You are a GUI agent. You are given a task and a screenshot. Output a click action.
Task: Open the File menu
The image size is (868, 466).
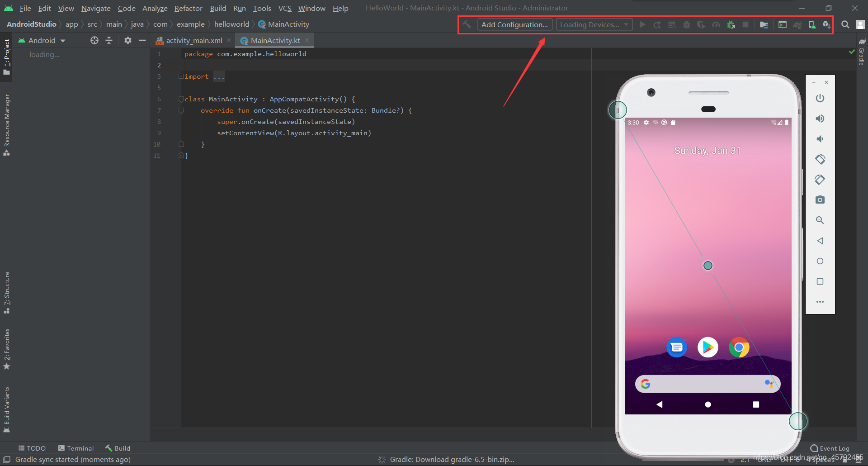[x=25, y=8]
